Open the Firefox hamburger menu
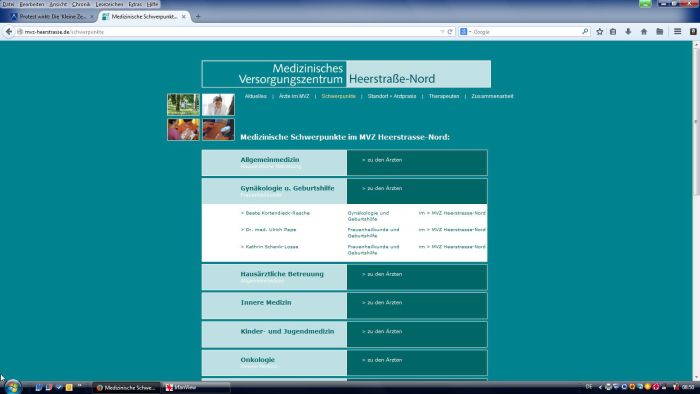Viewport: 700px width, 394px height. coord(677,32)
